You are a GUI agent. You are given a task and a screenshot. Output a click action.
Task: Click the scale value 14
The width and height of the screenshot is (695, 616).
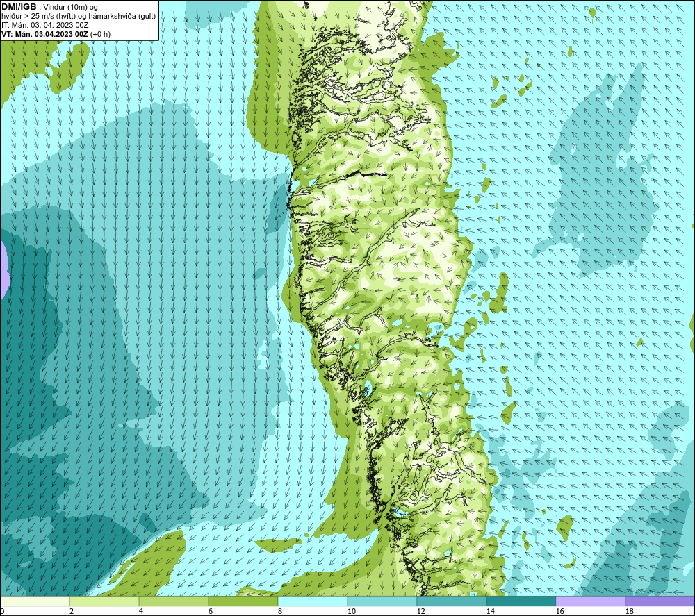click(490, 611)
